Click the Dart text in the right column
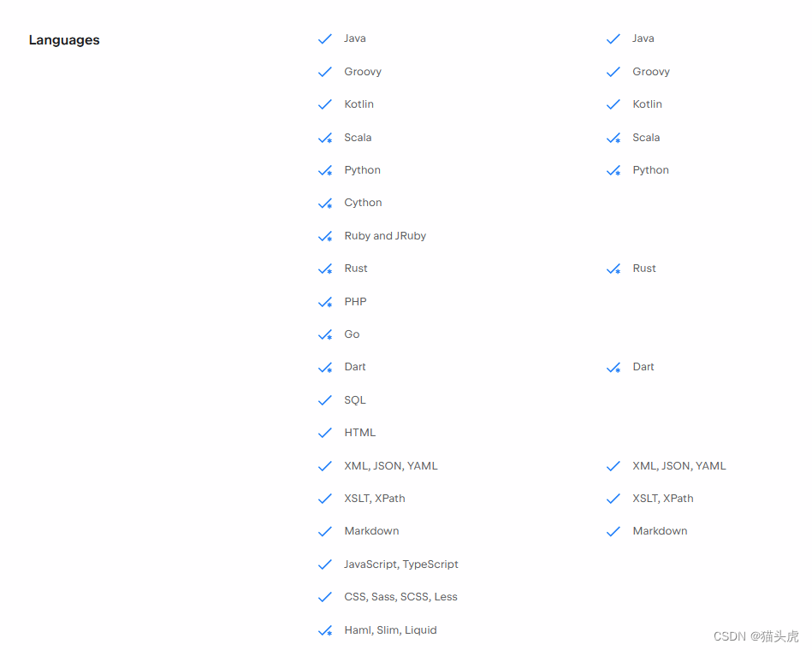Image resolution: width=812 pixels, height=650 pixels. tap(643, 367)
